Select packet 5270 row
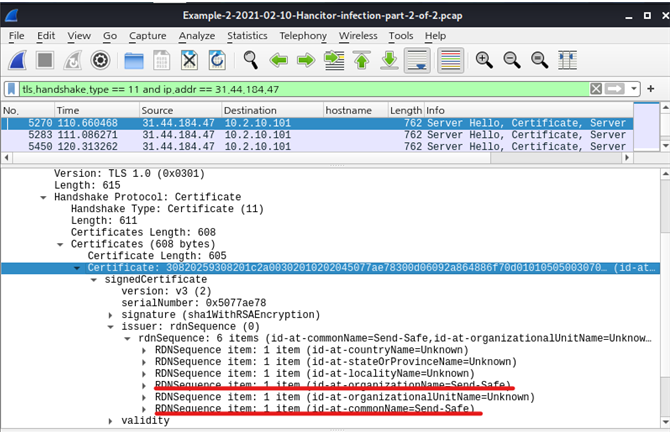Image resolution: width=671 pixels, height=432 pixels. pos(317,123)
